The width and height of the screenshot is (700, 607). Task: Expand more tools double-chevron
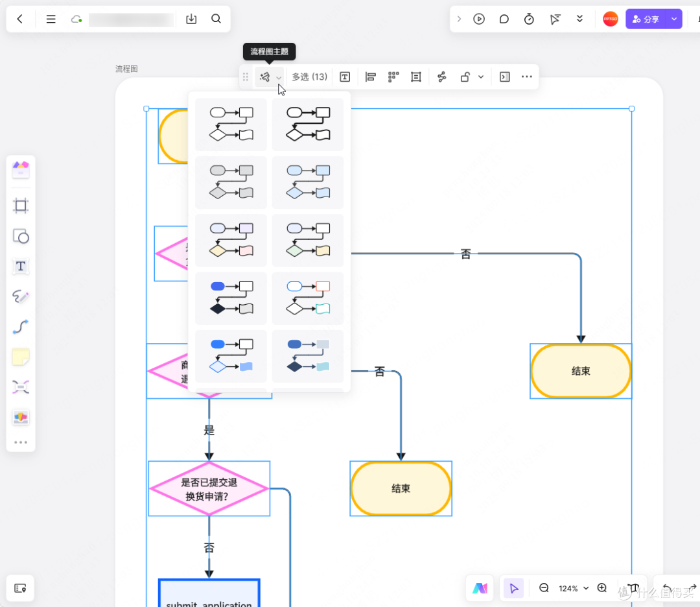[579, 19]
